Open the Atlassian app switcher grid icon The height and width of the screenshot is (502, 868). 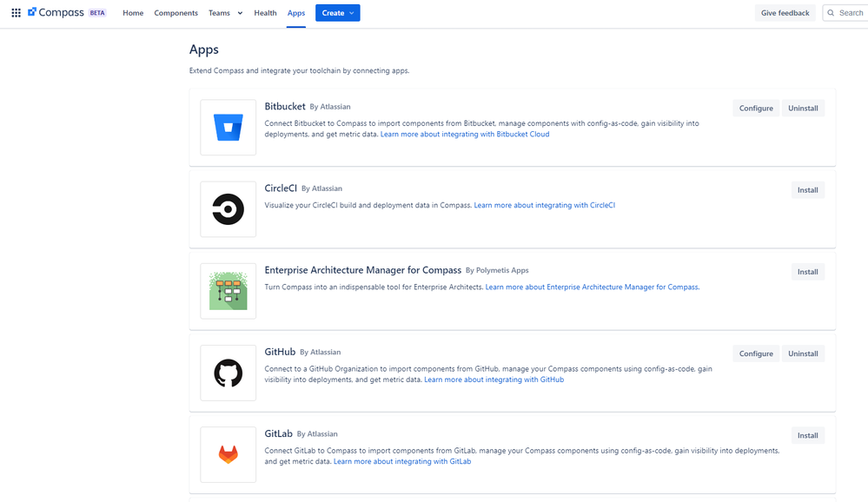(16, 12)
